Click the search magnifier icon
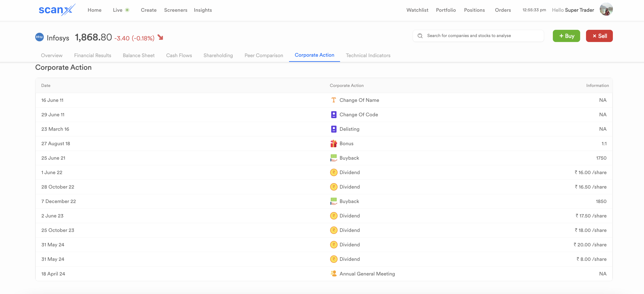This screenshot has height=294, width=644. coord(420,36)
